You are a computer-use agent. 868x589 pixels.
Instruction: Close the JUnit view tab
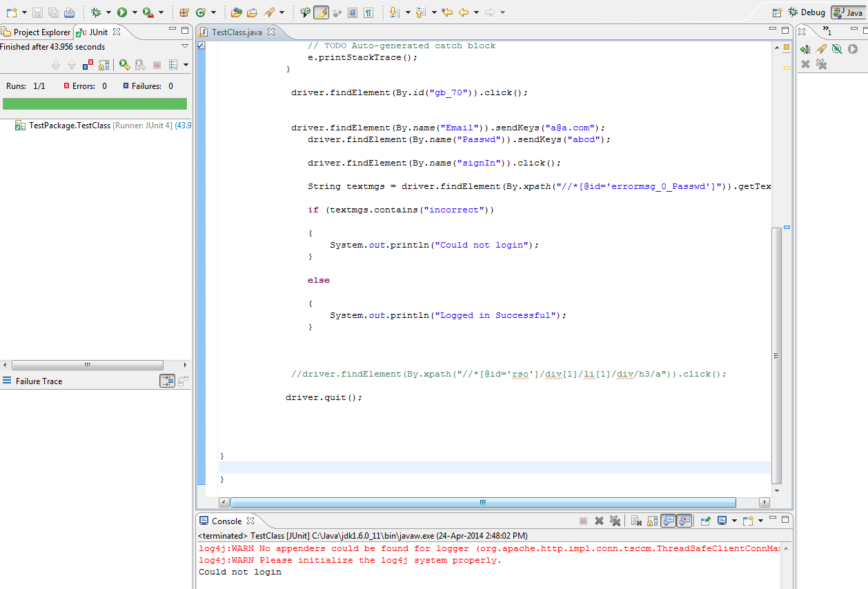117,32
